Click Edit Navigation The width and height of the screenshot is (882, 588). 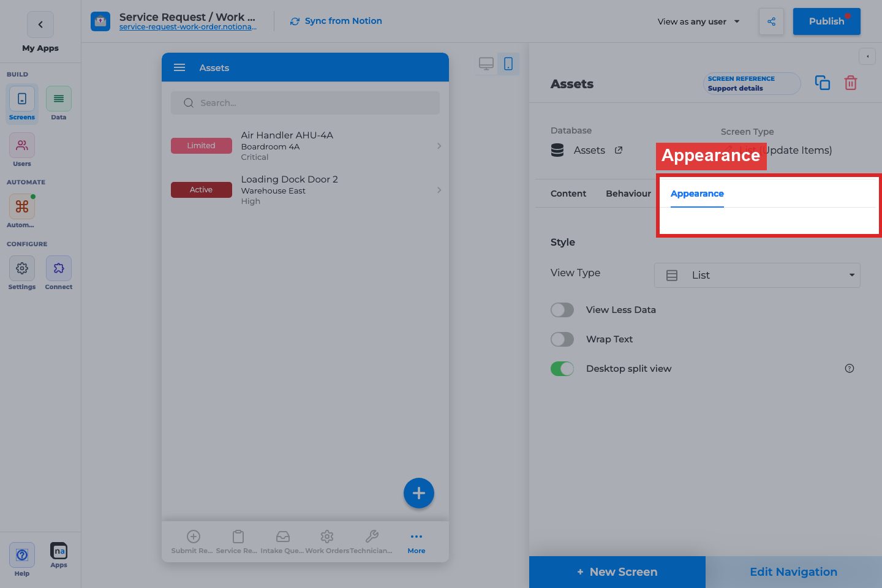pyautogui.click(x=794, y=572)
